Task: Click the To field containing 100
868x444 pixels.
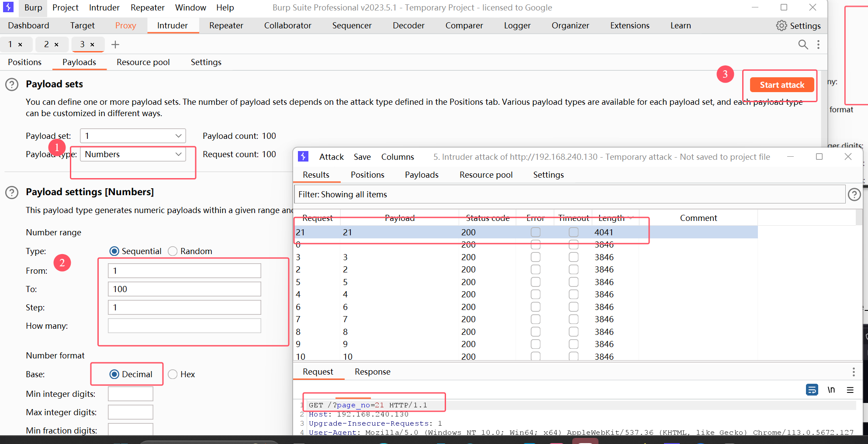Action: tap(184, 289)
